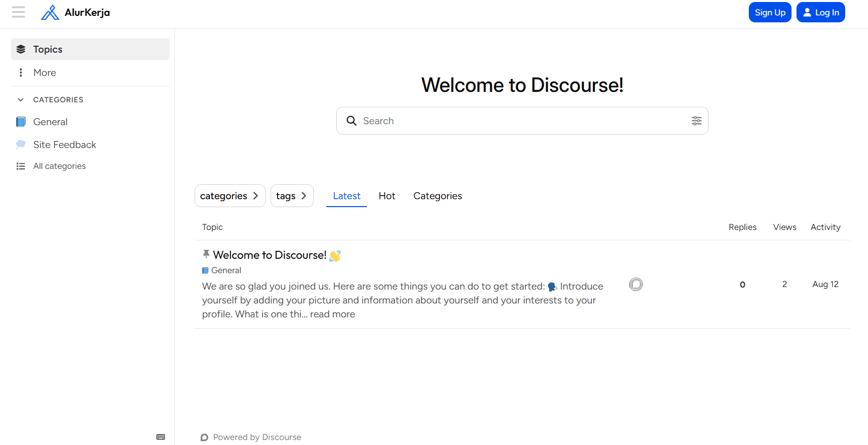Open the General category in sidebar
The image size is (868, 445).
pyautogui.click(x=90, y=122)
